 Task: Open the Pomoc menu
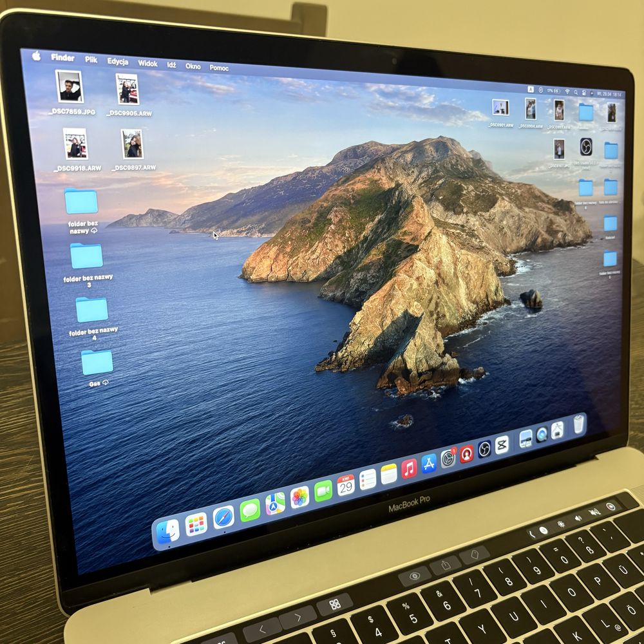point(219,68)
